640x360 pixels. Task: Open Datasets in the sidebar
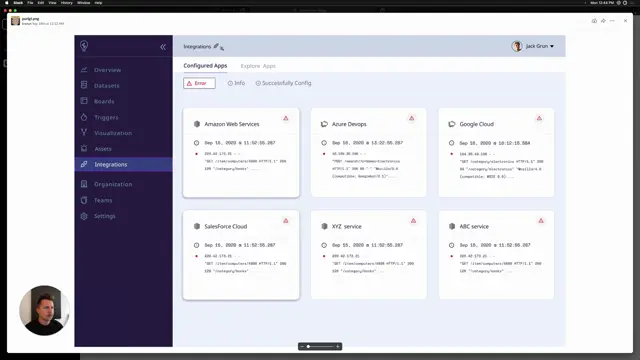click(x=107, y=86)
